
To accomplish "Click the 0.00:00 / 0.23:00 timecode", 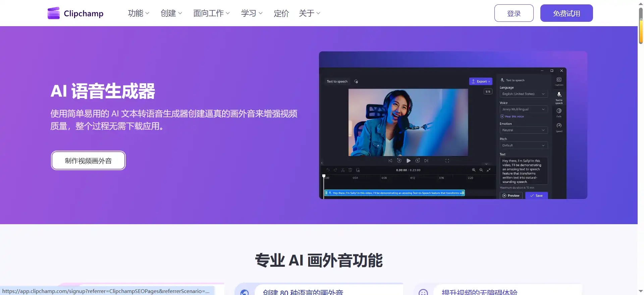I will coord(408,170).
